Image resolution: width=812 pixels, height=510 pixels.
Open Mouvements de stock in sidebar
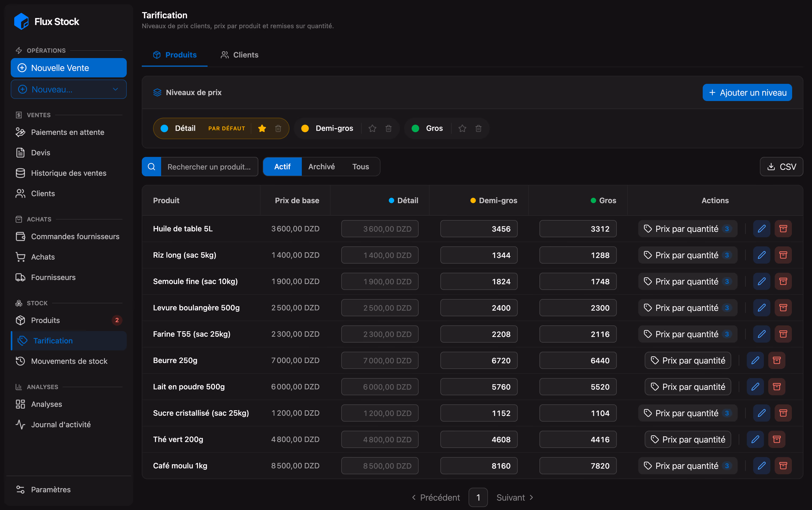pos(69,361)
